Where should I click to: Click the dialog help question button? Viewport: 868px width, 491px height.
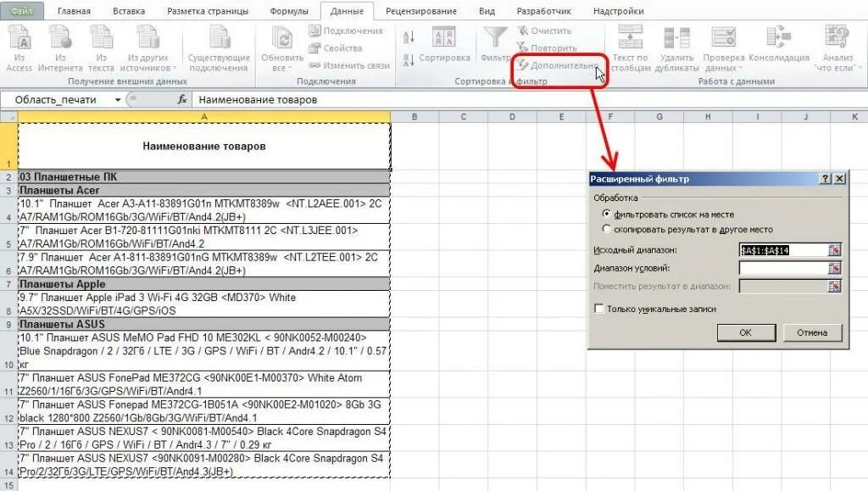[x=826, y=178]
